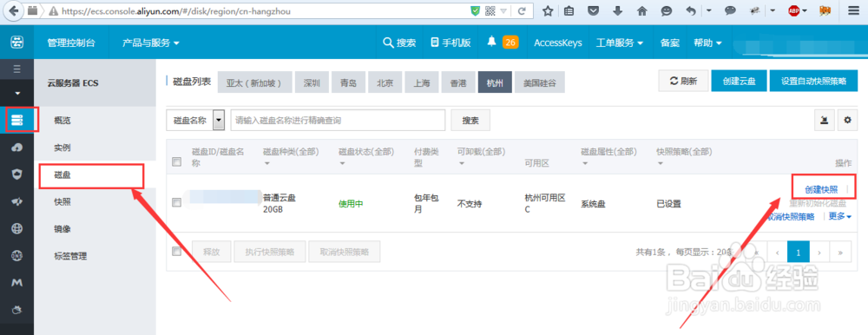The height and width of the screenshot is (335, 868).
Task: Select 实例 in the ECS menu
Action: (62, 148)
